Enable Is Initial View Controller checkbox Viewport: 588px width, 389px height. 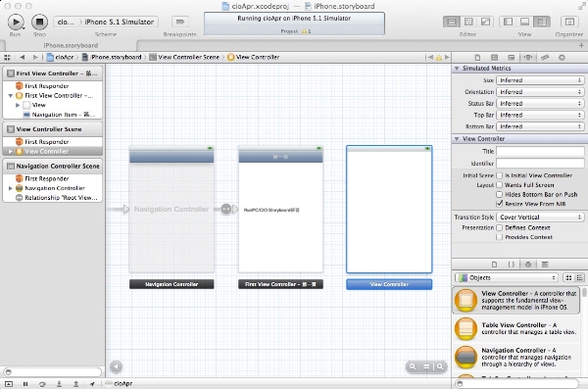[499, 175]
